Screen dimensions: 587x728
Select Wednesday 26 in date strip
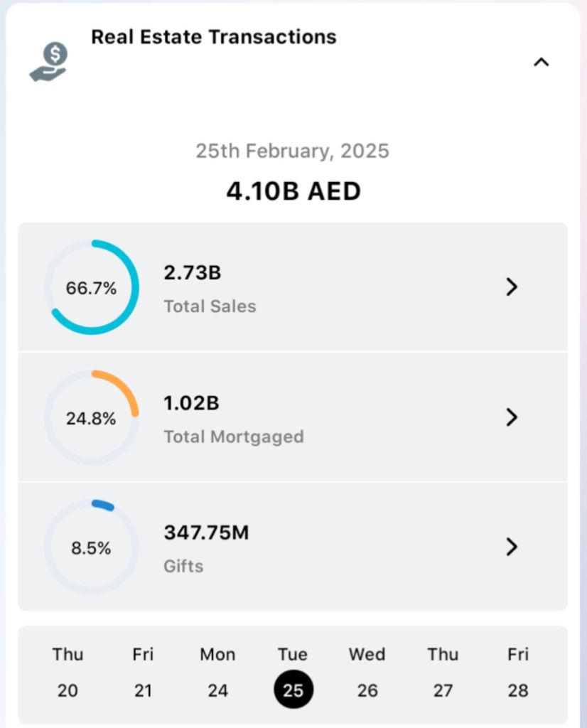pos(367,673)
